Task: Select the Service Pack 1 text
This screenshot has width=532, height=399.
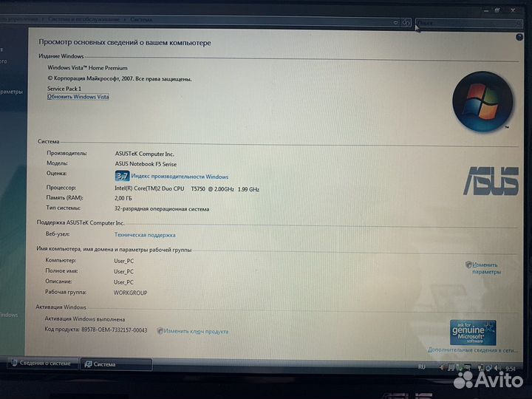Action: click(64, 89)
